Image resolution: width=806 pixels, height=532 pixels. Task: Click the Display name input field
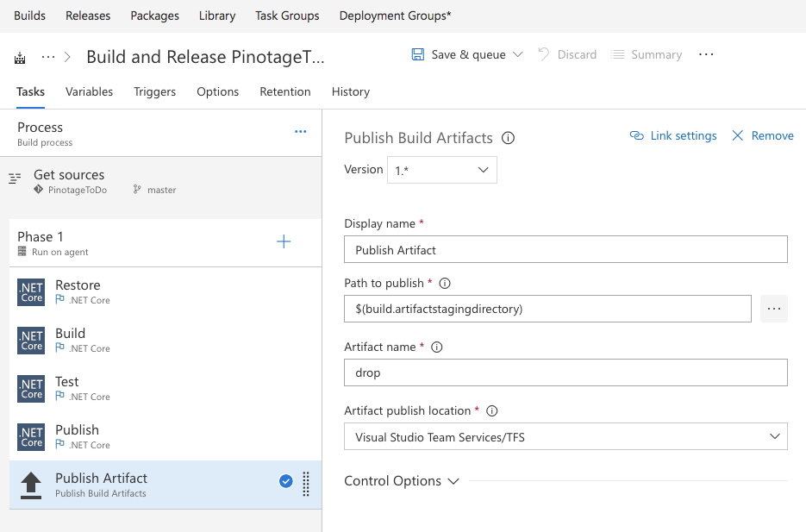(566, 249)
